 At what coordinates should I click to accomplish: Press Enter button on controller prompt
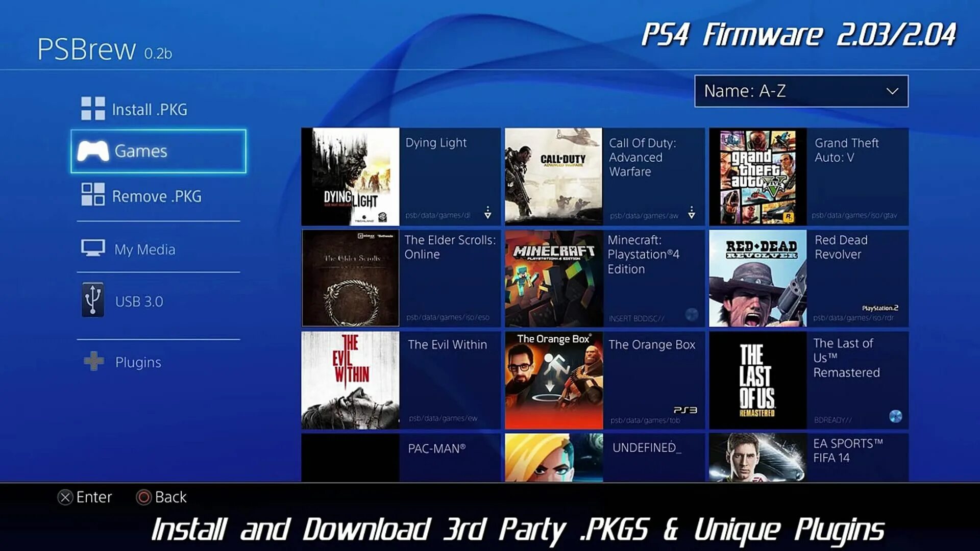[x=65, y=497]
